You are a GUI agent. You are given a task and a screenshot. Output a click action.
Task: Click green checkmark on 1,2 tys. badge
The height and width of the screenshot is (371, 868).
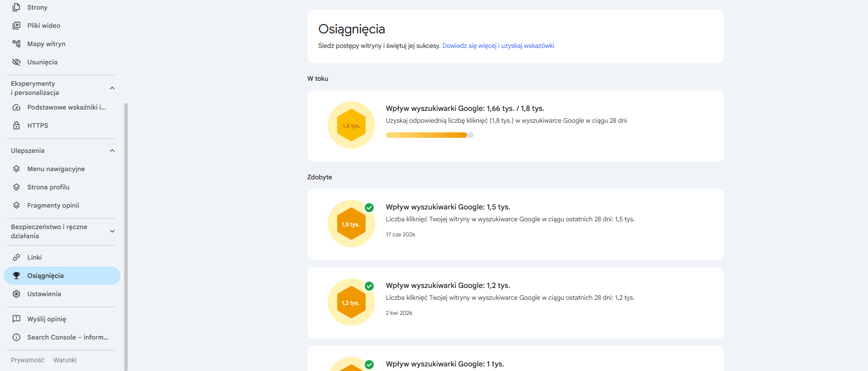369,286
